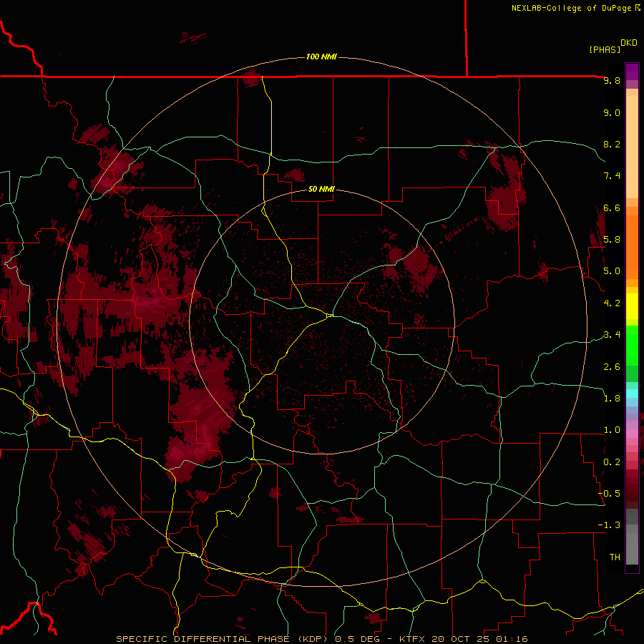The height and width of the screenshot is (644, 644).
Task: Click the 100 NMI range ring label
Action: point(321,57)
